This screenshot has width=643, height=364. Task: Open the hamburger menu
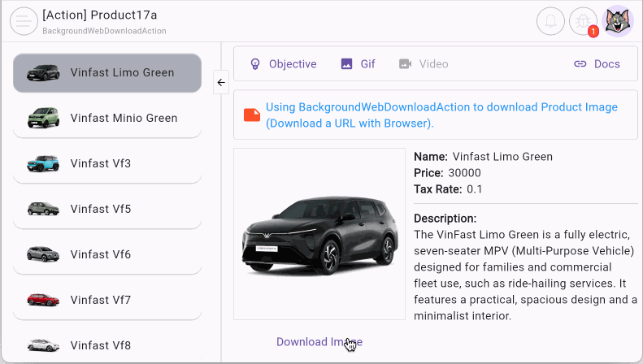[x=24, y=21]
